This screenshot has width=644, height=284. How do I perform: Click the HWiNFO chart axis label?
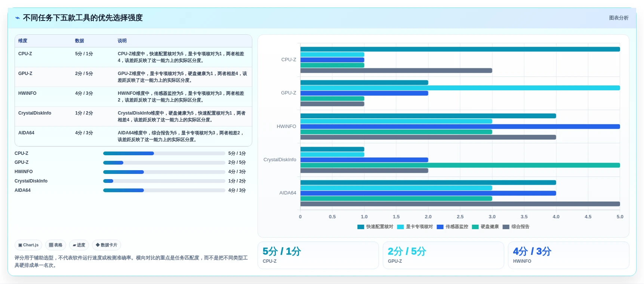click(x=286, y=127)
